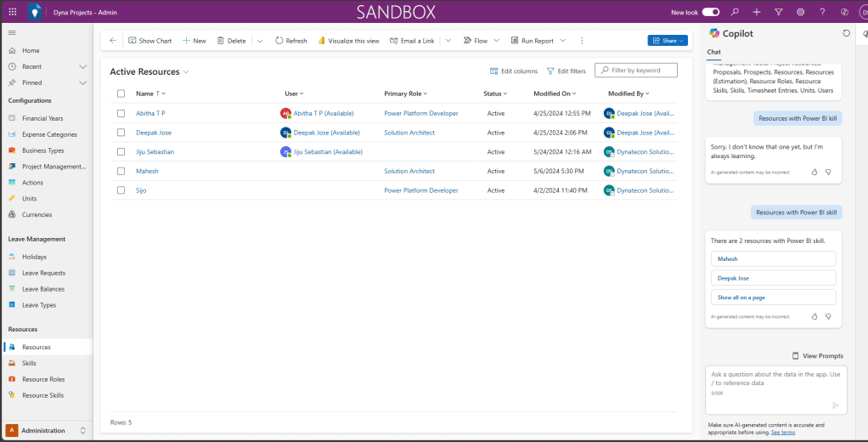Image resolution: width=868 pixels, height=442 pixels.
Task: Collapse the left navigation hamburger menu
Action: [x=12, y=32]
